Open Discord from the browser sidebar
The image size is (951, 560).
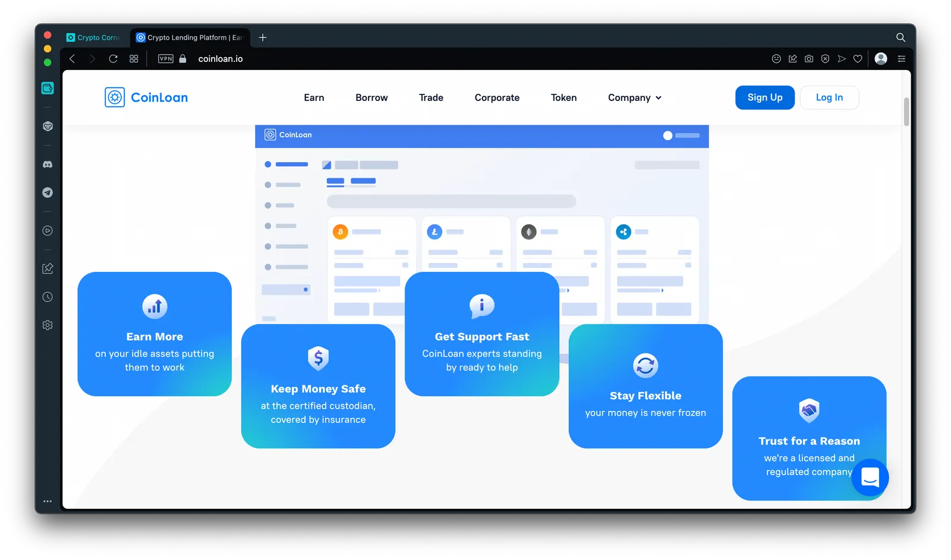[48, 164]
